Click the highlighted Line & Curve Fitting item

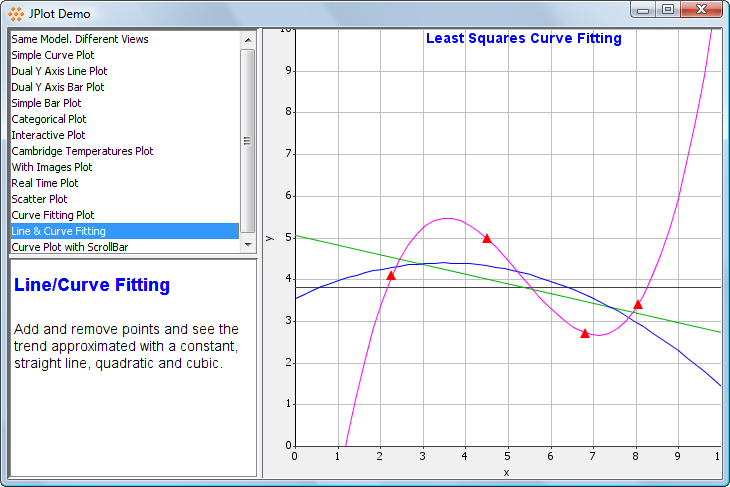click(125, 231)
